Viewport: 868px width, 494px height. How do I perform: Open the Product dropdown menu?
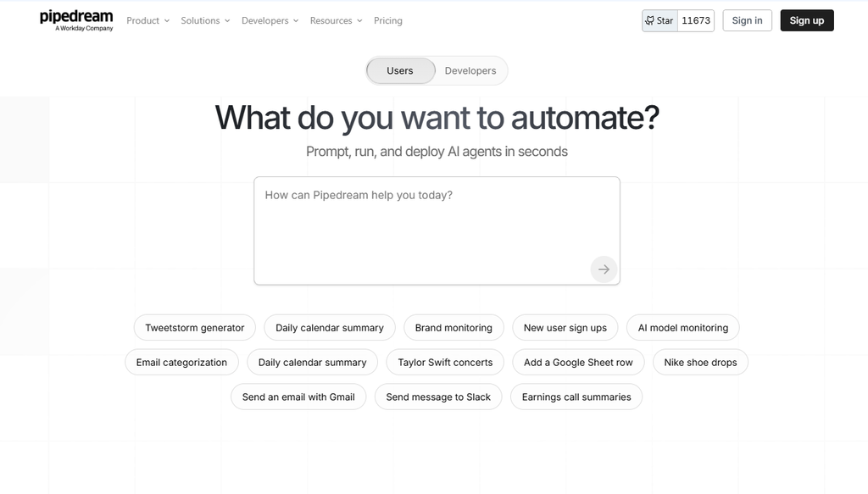click(147, 20)
